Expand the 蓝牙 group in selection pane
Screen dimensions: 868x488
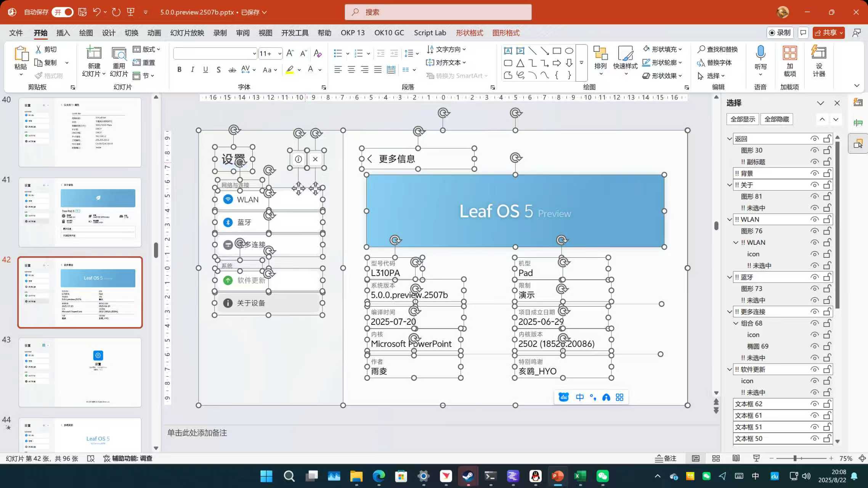pos(729,277)
